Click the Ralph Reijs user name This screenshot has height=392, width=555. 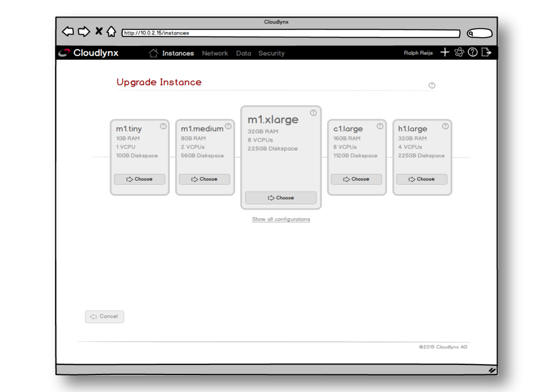coord(418,53)
